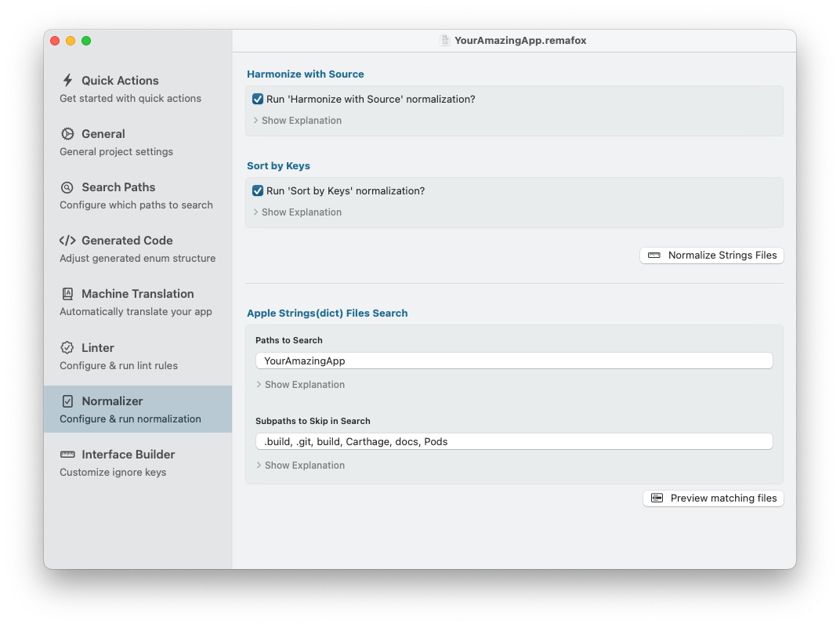The image size is (840, 627).
Task: Click the Interface Builder ruler icon
Action: (67, 455)
